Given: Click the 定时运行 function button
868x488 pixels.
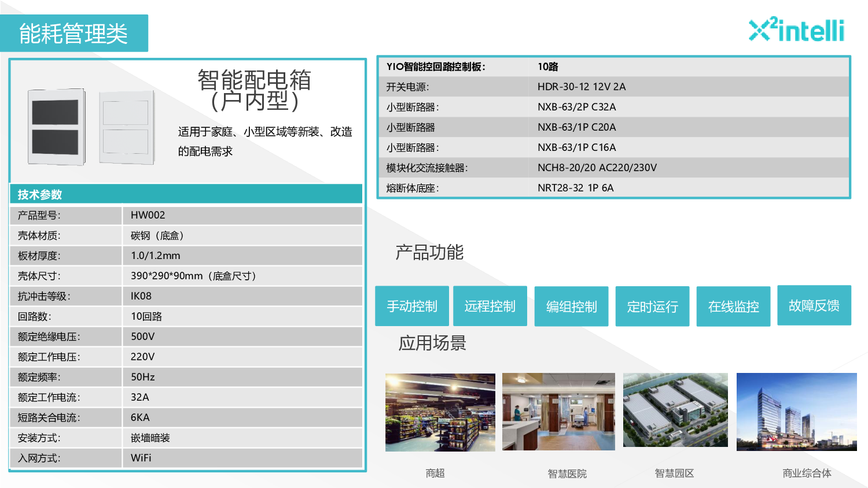Looking at the screenshot, I should point(653,306).
